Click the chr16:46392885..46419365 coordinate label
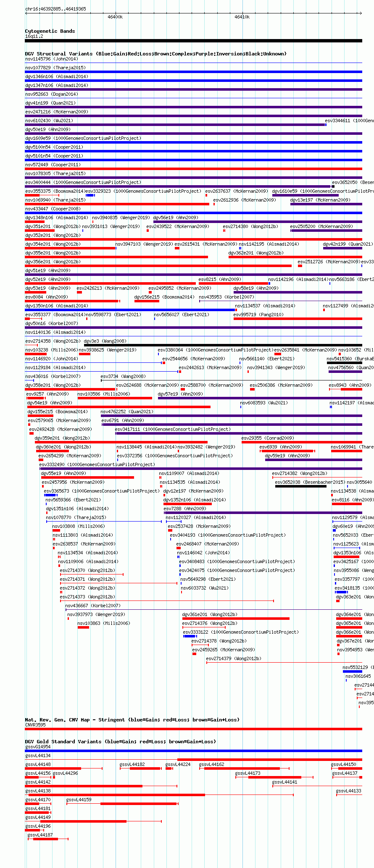Screen dimensions: 374x868 coord(55,9)
